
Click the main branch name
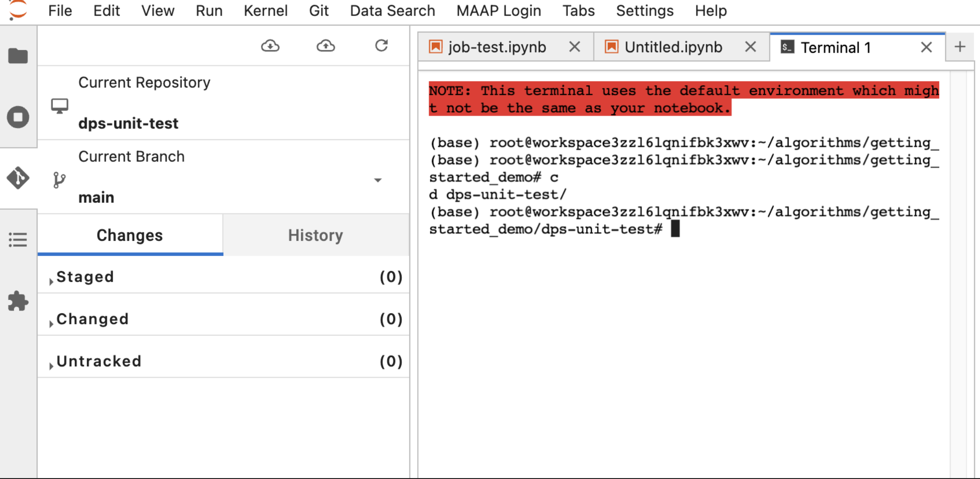pyautogui.click(x=96, y=197)
